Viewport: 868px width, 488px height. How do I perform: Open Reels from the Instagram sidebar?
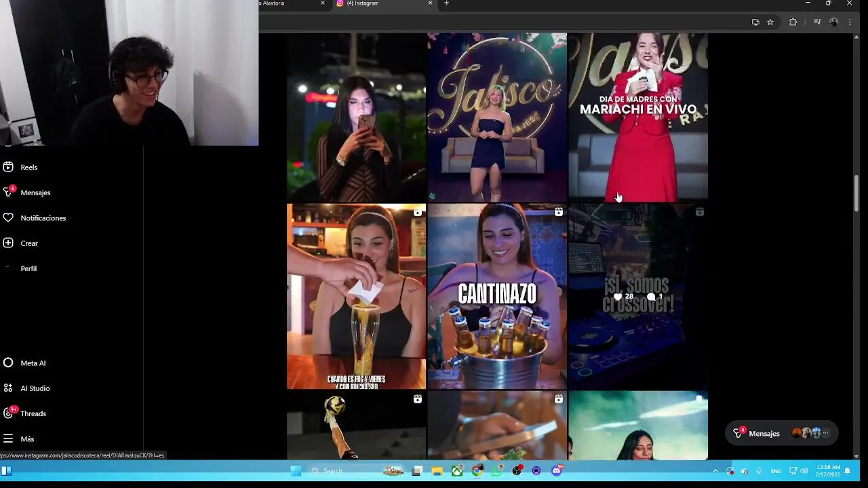(20, 167)
